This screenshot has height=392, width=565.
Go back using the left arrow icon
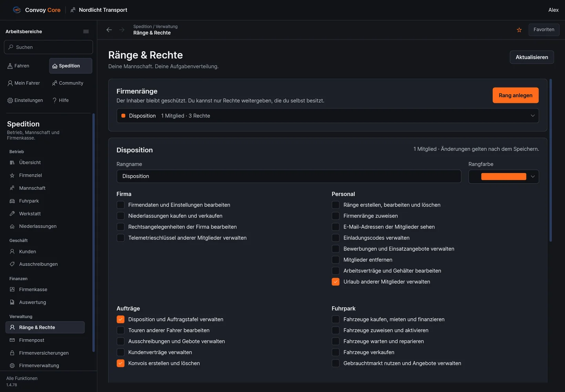coord(109,30)
